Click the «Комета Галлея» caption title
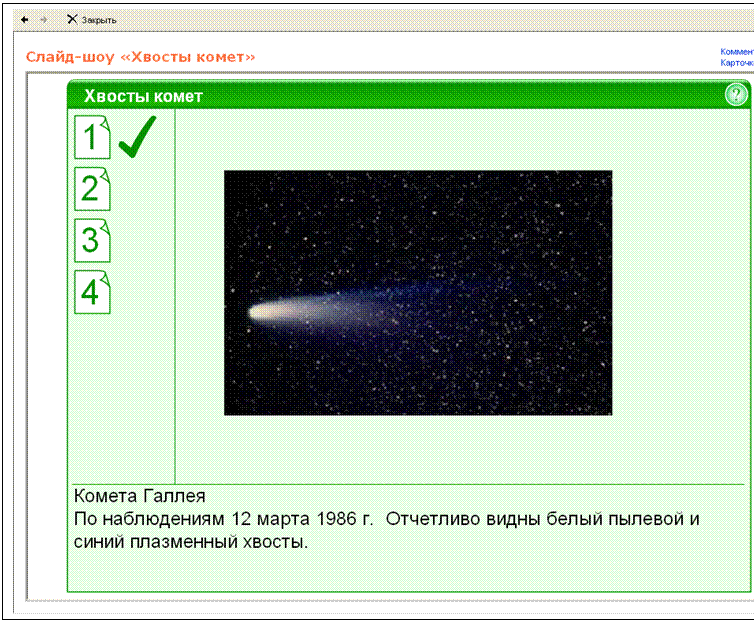Screen dimensions: 754x622 (139, 496)
